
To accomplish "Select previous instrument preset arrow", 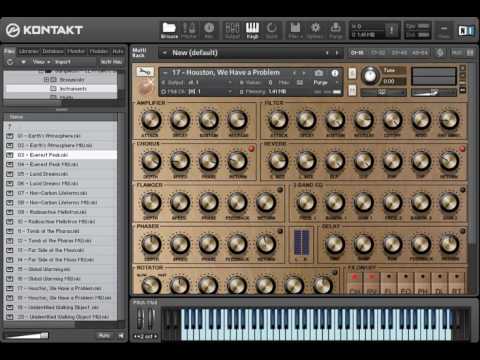I will pyautogui.click(x=294, y=73).
